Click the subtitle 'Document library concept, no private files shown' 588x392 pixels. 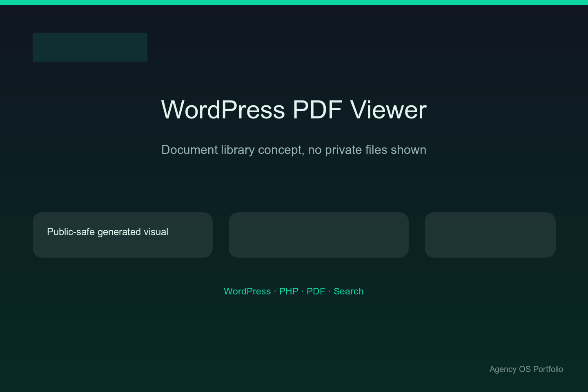pyautogui.click(x=294, y=150)
